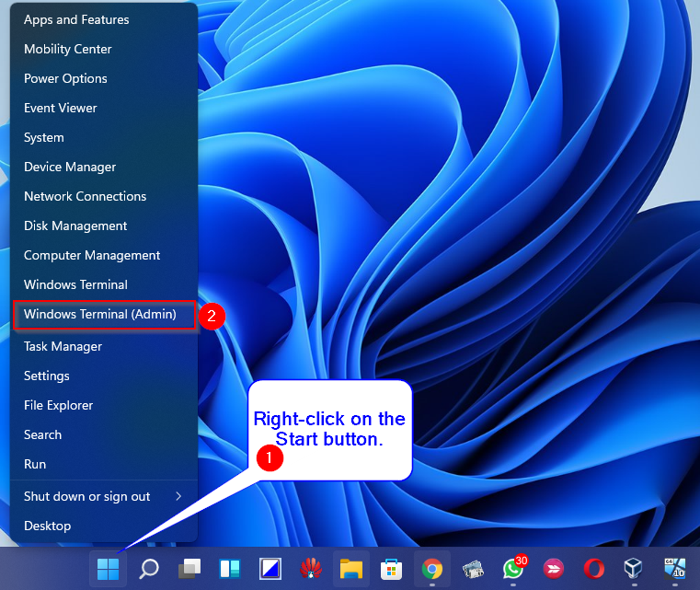
Task: Open Task View on the taskbar
Action: 189,569
